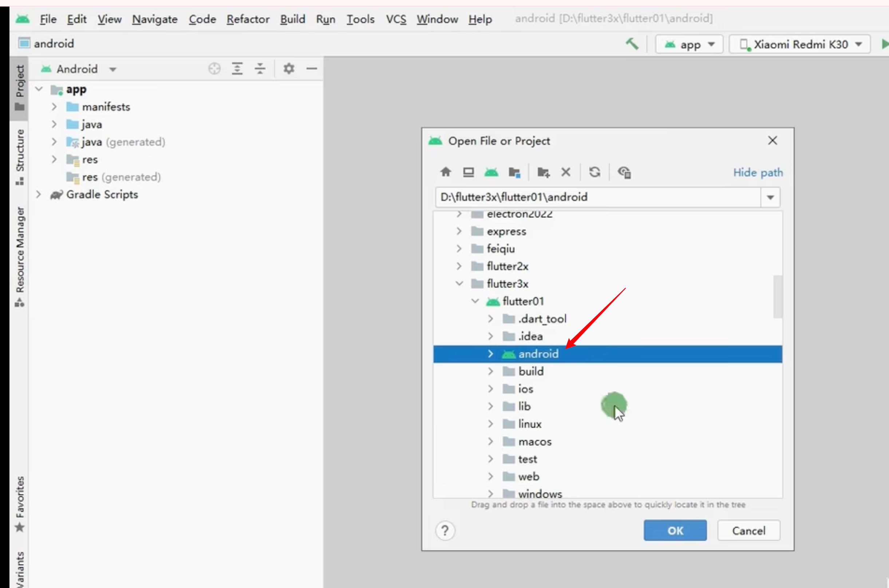Jump to project directory Android icon
889x588 pixels.
(491, 172)
